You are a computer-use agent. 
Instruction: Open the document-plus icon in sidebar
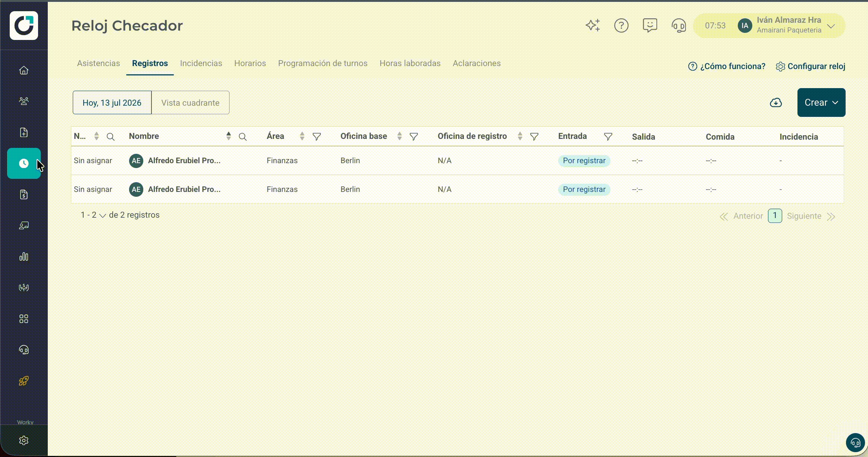tap(24, 132)
